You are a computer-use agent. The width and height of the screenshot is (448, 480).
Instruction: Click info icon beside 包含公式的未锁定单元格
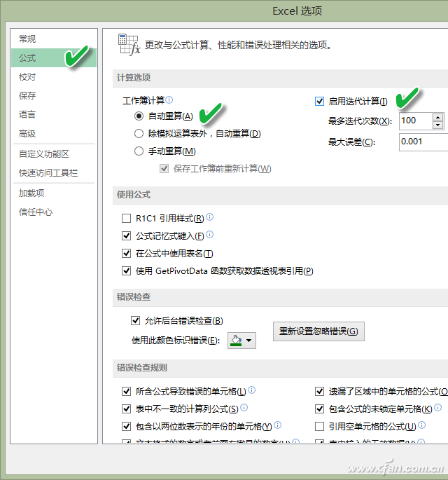pos(438,407)
